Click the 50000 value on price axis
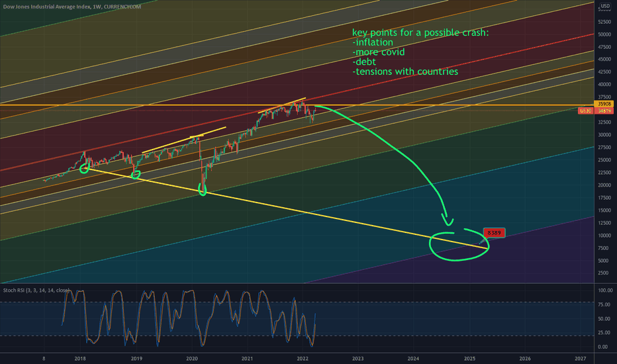 coord(604,34)
